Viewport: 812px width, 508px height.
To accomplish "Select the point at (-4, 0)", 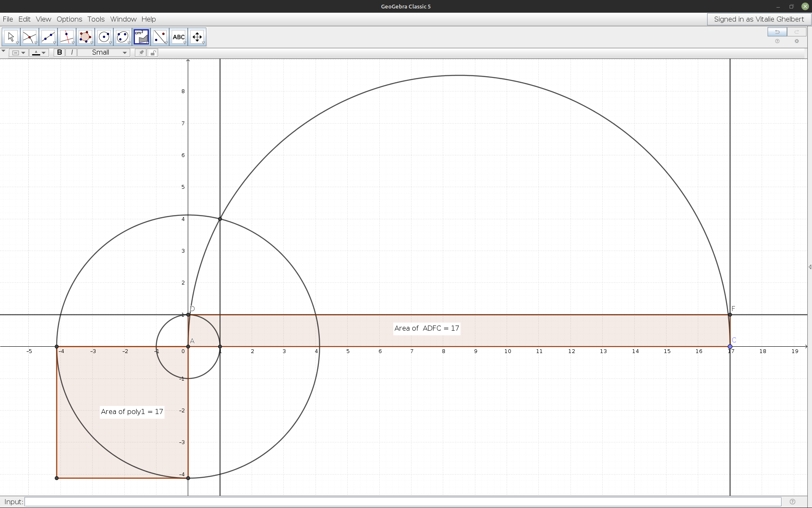I will click(57, 347).
